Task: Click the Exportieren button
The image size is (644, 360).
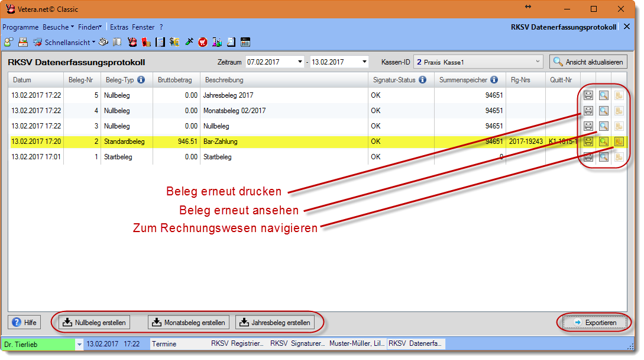Action: (594, 323)
